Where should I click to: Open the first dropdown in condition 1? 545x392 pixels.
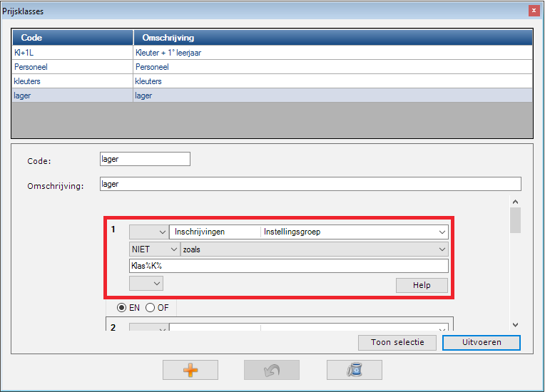148,232
